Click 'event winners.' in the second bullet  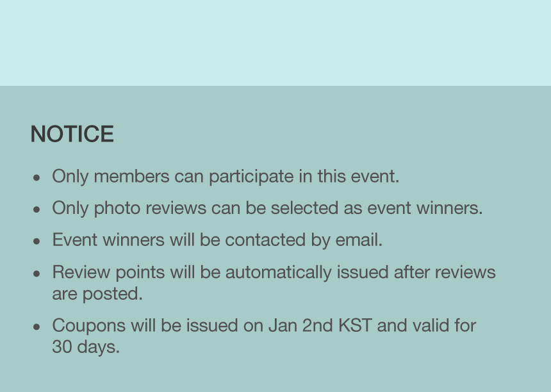(425, 208)
